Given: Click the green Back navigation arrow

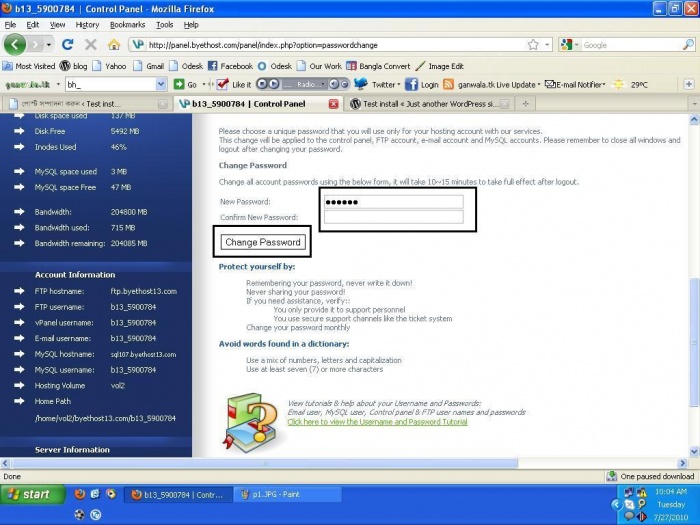Looking at the screenshot, I should [15, 45].
